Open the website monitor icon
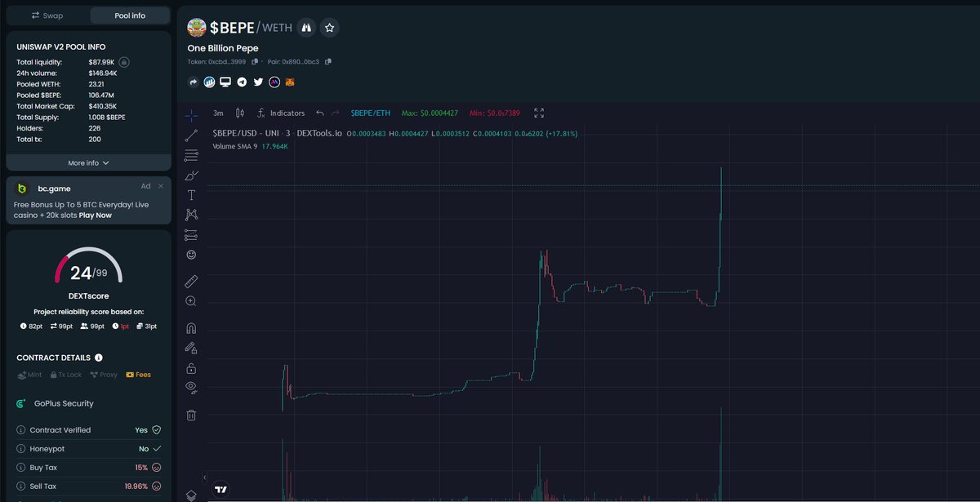This screenshot has height=502, width=980. (225, 82)
